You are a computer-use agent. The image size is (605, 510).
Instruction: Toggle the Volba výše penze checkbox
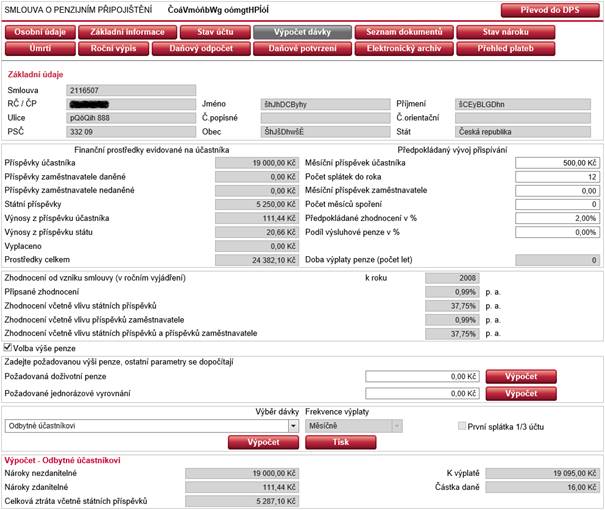10,348
